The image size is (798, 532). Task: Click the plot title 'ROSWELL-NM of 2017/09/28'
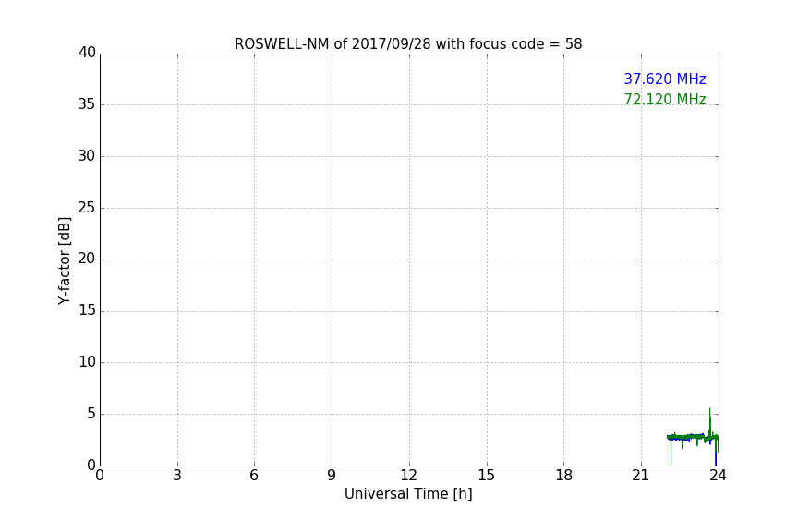point(332,44)
